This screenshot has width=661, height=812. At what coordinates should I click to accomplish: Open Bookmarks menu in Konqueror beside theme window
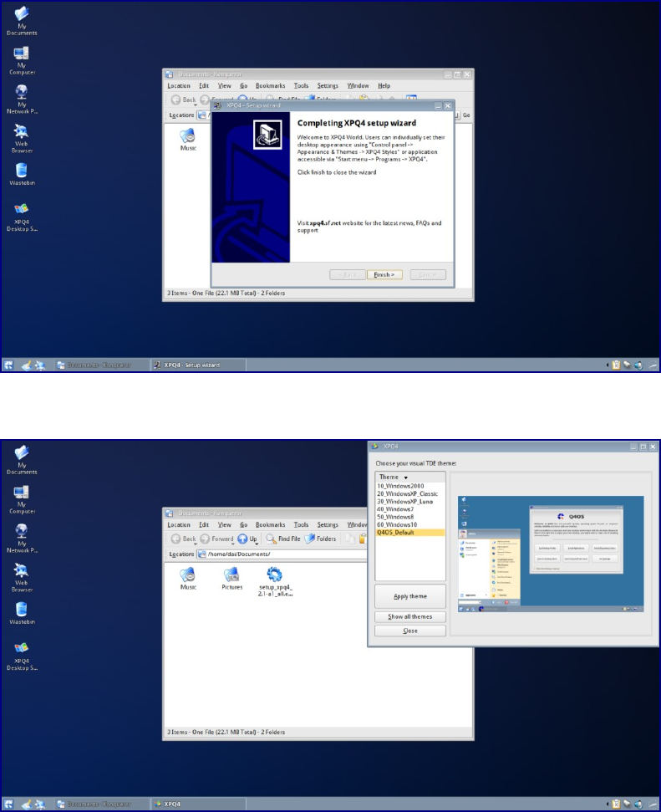pyautogui.click(x=270, y=525)
